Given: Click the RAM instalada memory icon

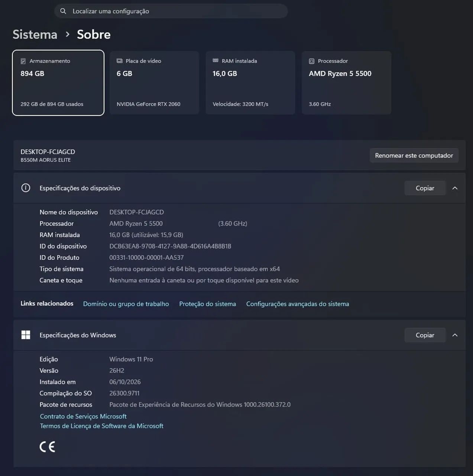Looking at the screenshot, I should coord(216,60).
